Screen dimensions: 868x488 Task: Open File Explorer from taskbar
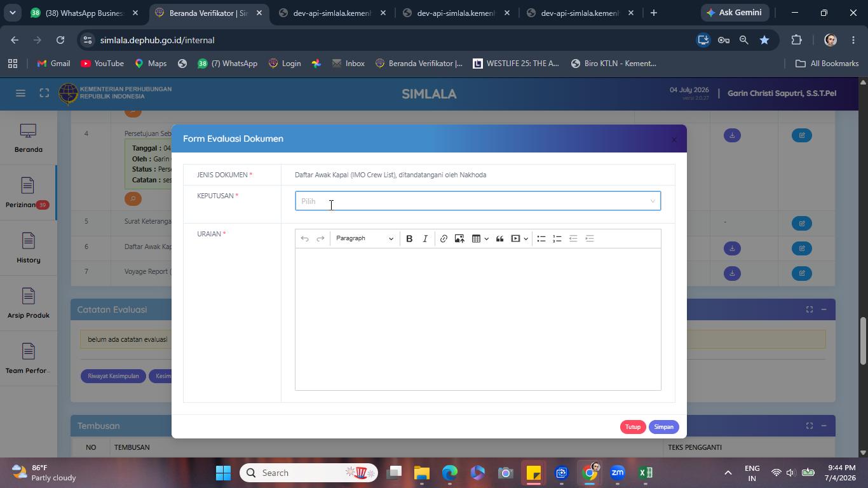click(x=422, y=473)
